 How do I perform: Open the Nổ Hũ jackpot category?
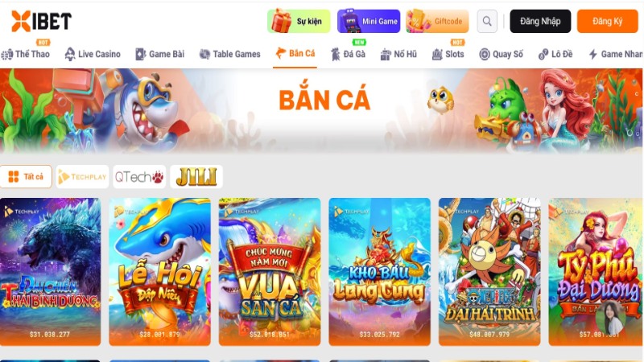(398, 54)
